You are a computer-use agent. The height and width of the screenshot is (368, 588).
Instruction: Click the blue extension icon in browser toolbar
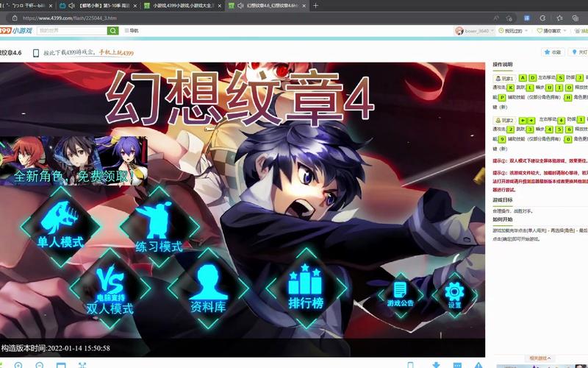click(x=527, y=18)
